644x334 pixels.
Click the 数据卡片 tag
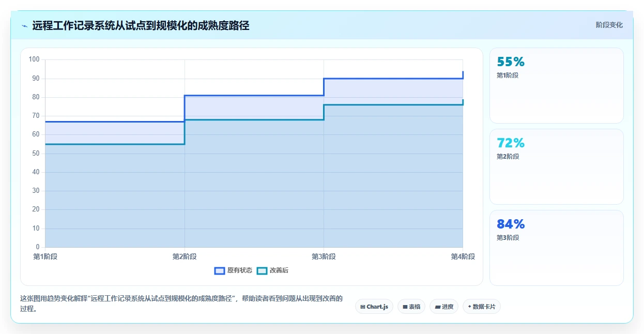tap(482, 307)
